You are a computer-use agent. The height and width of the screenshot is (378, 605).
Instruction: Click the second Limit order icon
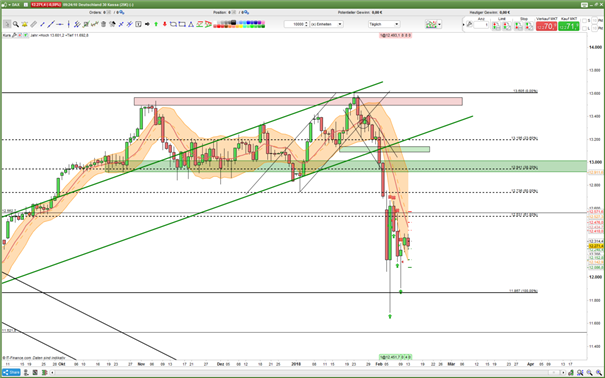point(506,26)
